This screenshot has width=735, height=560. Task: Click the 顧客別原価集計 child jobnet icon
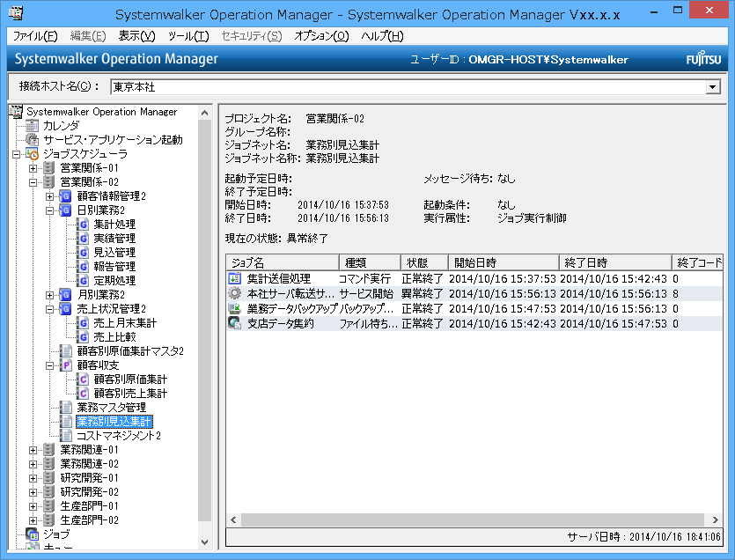[83, 379]
